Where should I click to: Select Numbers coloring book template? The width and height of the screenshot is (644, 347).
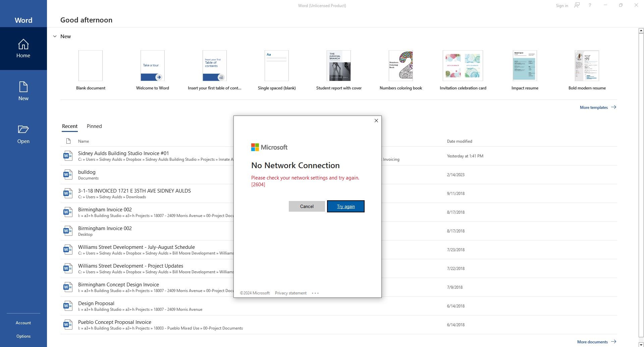pyautogui.click(x=401, y=70)
